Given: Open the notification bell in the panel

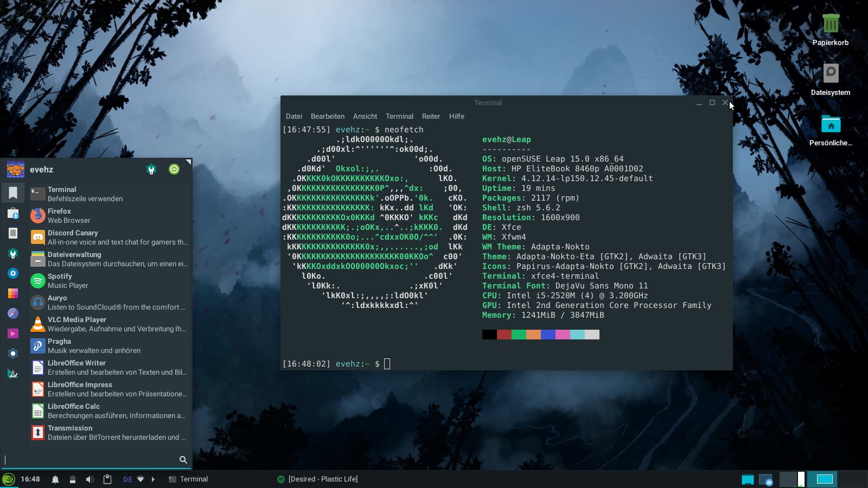Looking at the screenshot, I should coord(55,479).
